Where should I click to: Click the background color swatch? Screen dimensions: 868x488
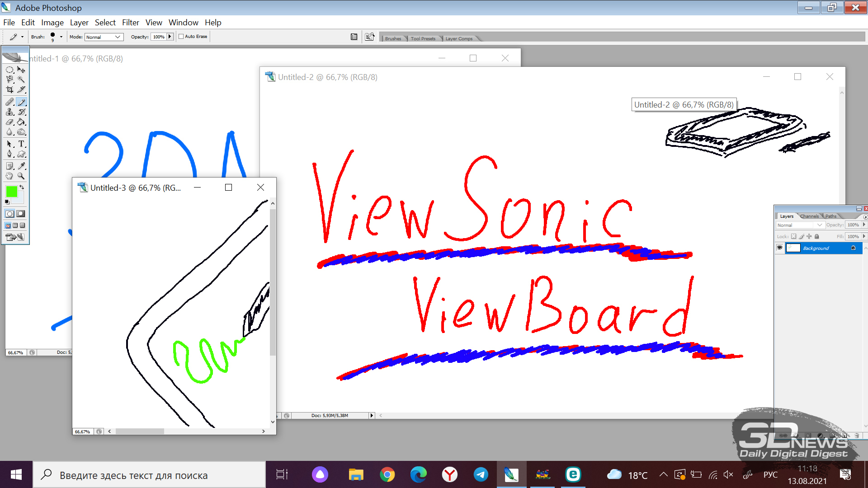pyautogui.click(x=21, y=199)
